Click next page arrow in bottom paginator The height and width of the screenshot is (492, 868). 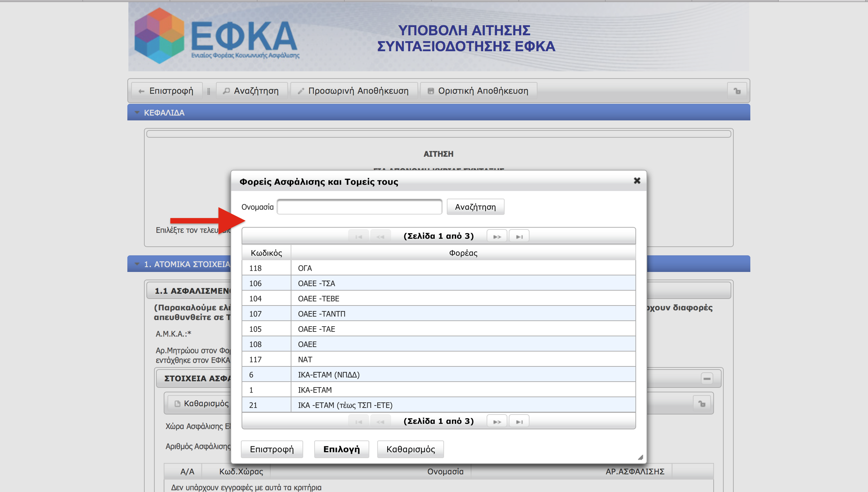coord(497,422)
